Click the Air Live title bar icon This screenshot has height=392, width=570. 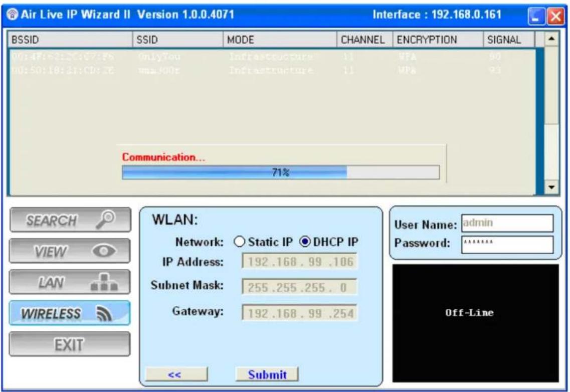(x=13, y=14)
